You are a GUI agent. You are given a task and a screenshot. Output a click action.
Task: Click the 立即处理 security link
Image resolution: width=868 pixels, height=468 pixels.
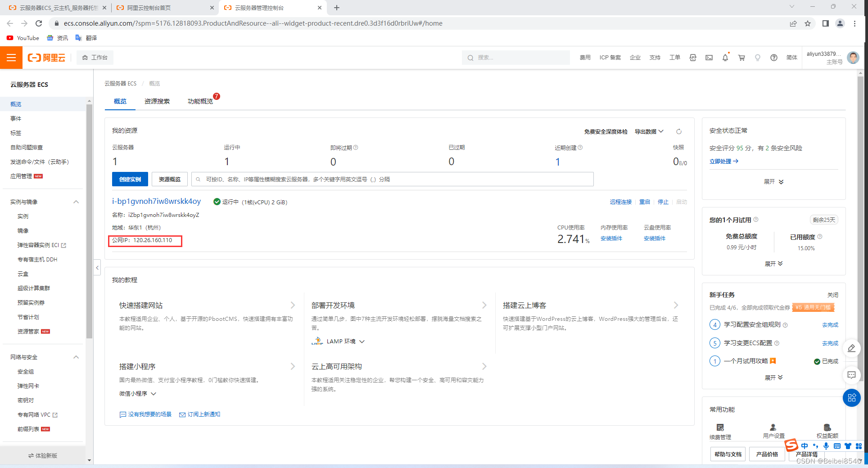(x=724, y=161)
